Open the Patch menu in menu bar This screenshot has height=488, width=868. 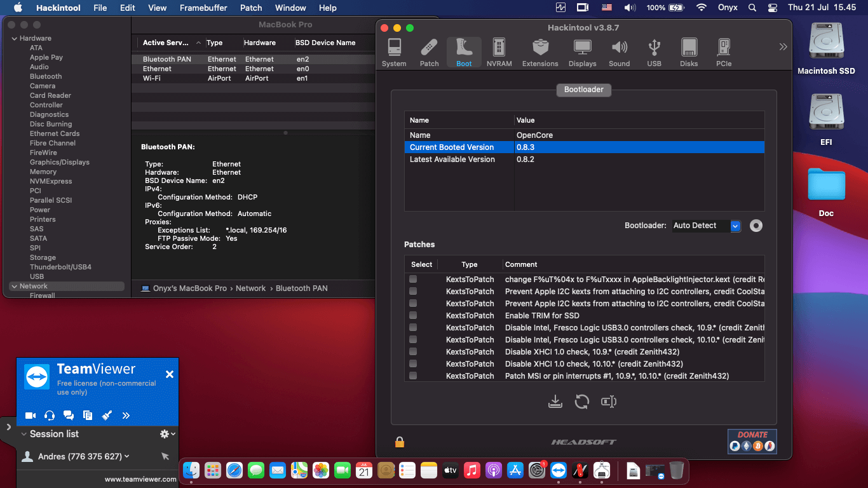pyautogui.click(x=251, y=8)
